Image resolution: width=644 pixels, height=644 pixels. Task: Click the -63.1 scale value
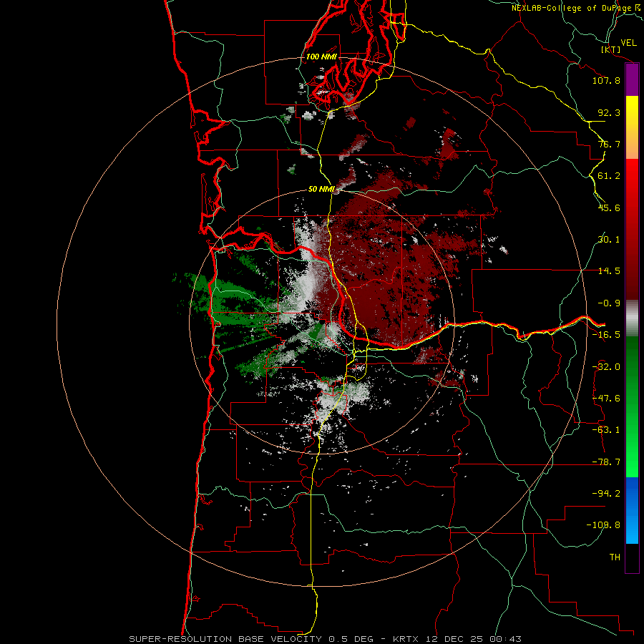(x=606, y=430)
